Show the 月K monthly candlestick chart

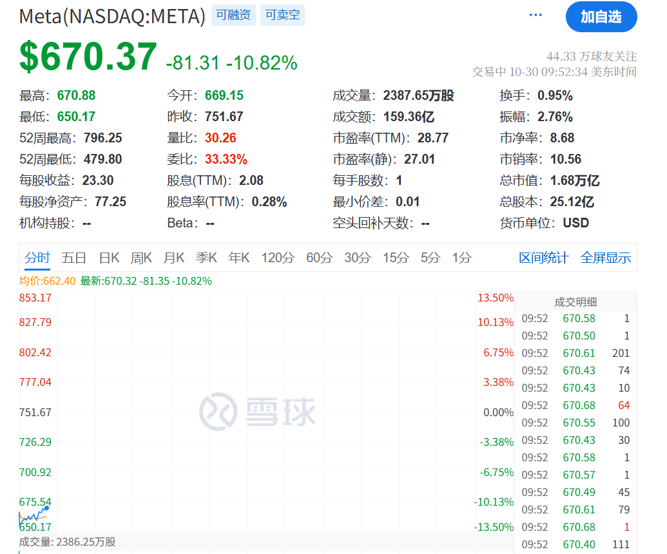point(174,258)
